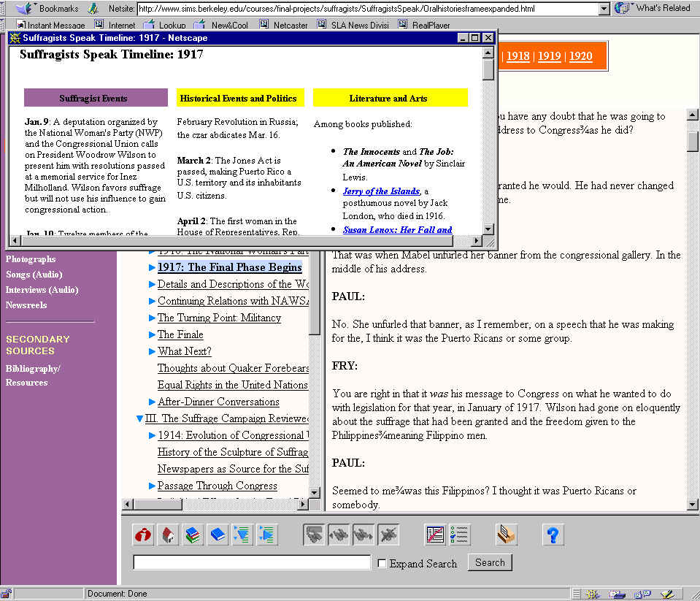Click the location icon beside Netsite

(93, 8)
